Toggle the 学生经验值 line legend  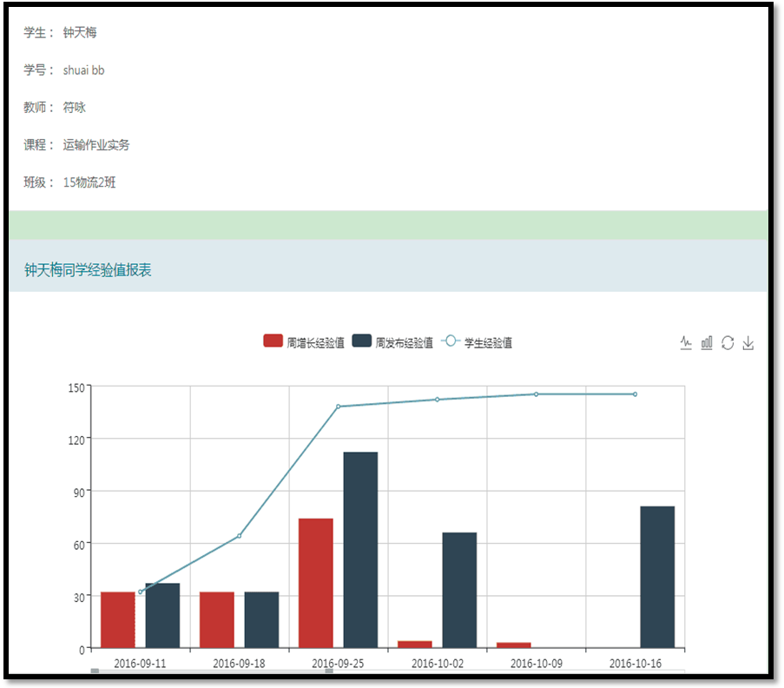coord(487,342)
